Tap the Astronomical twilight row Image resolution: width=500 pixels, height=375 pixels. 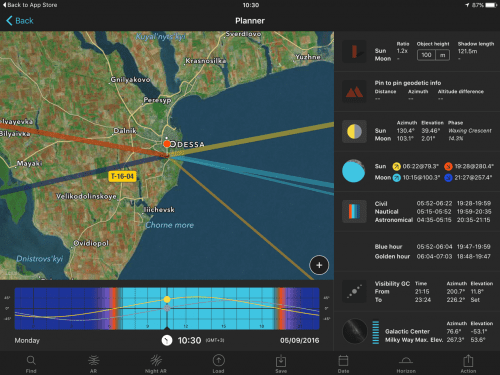[x=433, y=220]
